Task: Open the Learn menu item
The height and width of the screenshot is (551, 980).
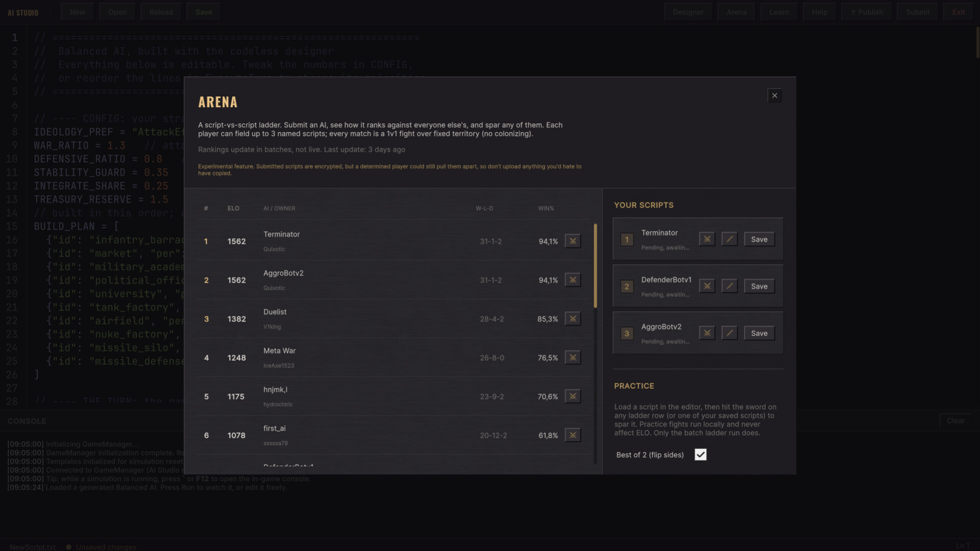Action: tap(779, 12)
